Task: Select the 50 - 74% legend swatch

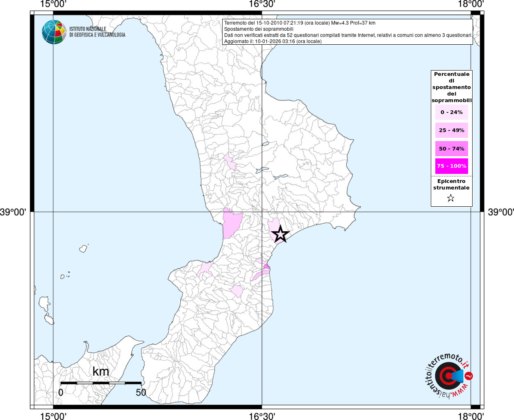Action: [452, 148]
